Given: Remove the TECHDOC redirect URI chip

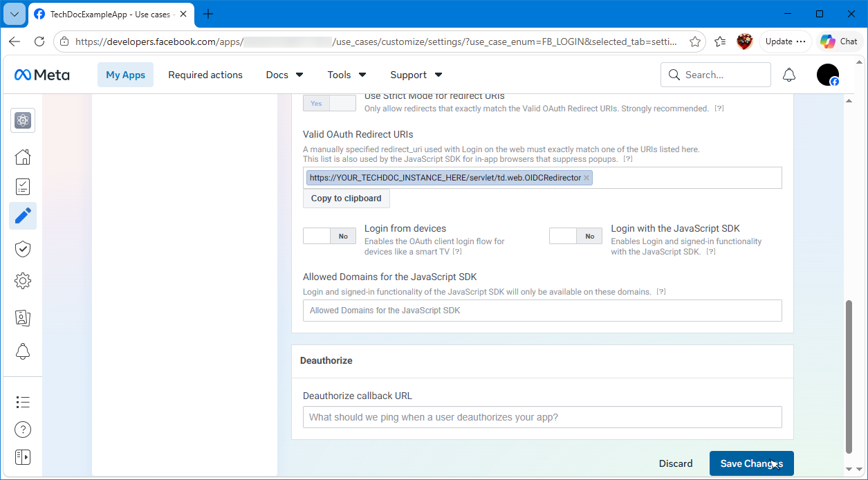Looking at the screenshot, I should (x=587, y=178).
